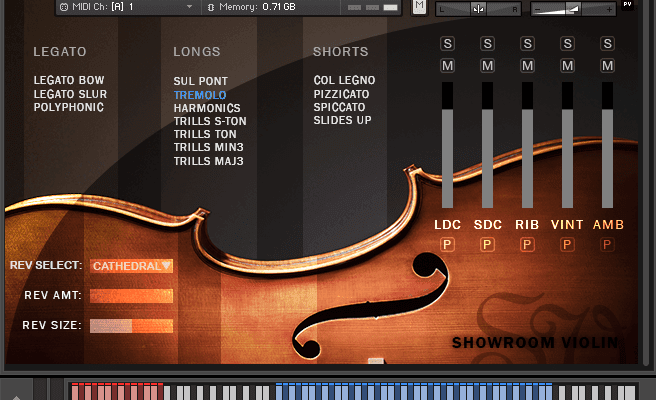Toggle mute on the AMB mic
This screenshot has width=656, height=400.
(607, 65)
